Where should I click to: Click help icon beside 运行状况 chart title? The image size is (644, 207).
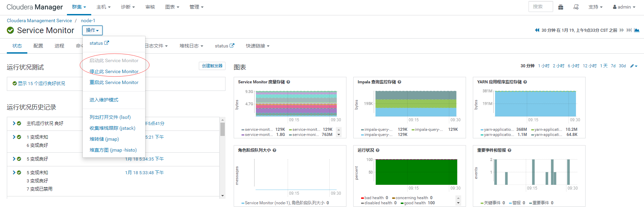(378, 150)
